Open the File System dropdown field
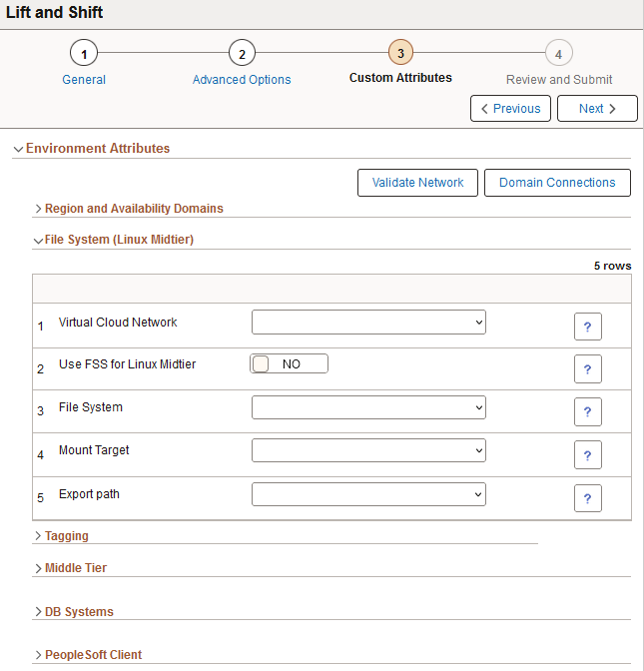 368,407
